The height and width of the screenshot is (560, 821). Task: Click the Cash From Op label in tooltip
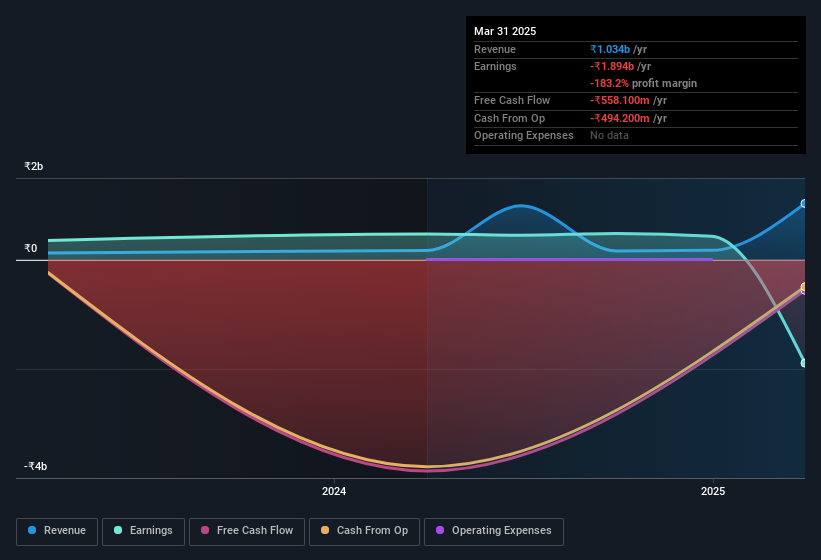(x=509, y=118)
